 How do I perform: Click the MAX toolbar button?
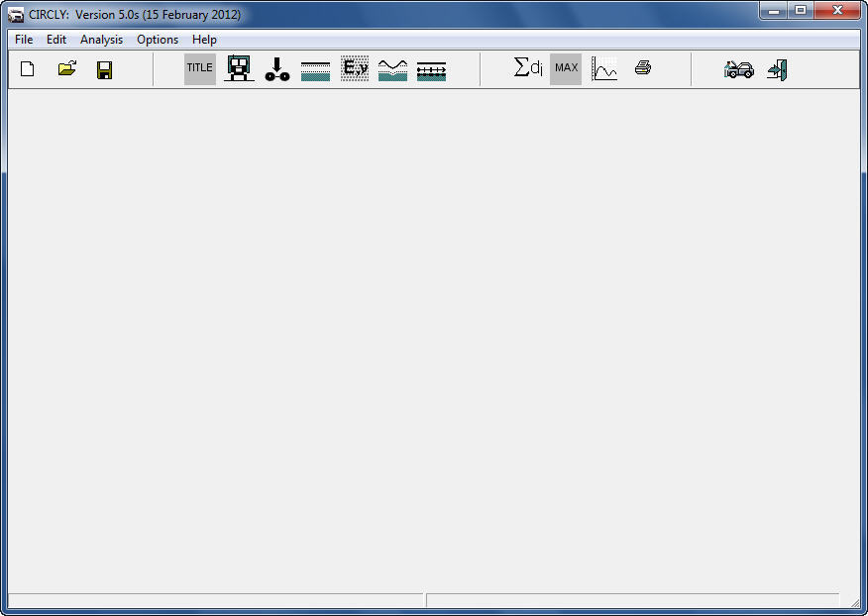pyautogui.click(x=566, y=68)
